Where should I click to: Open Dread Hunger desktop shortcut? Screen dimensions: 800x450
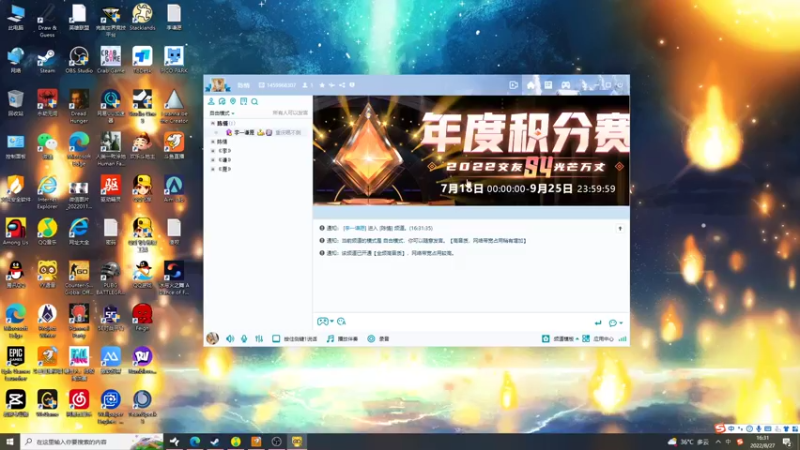(x=79, y=107)
